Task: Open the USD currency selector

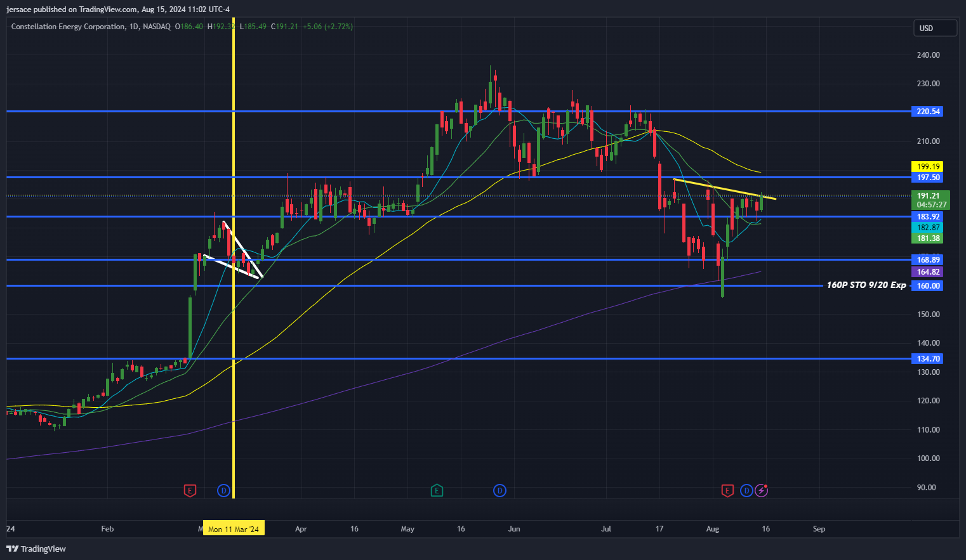Action: [935, 28]
